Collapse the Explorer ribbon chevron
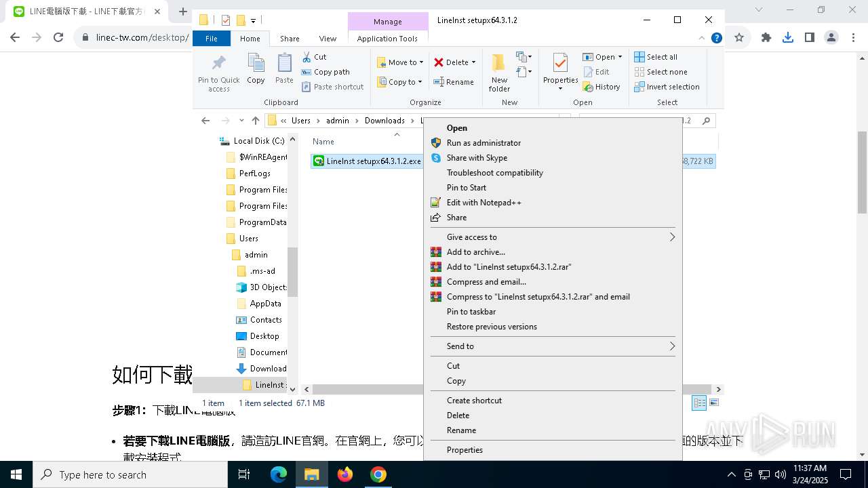868x488 pixels. click(x=702, y=39)
